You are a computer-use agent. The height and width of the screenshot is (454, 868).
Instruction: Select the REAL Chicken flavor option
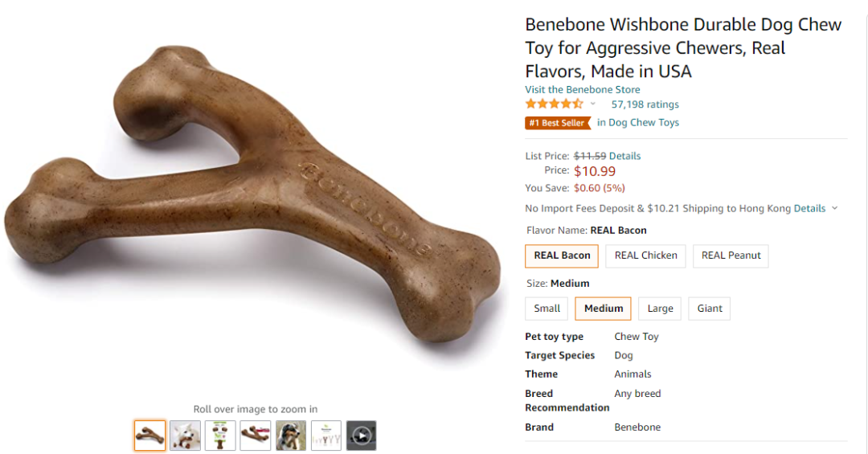pos(645,256)
